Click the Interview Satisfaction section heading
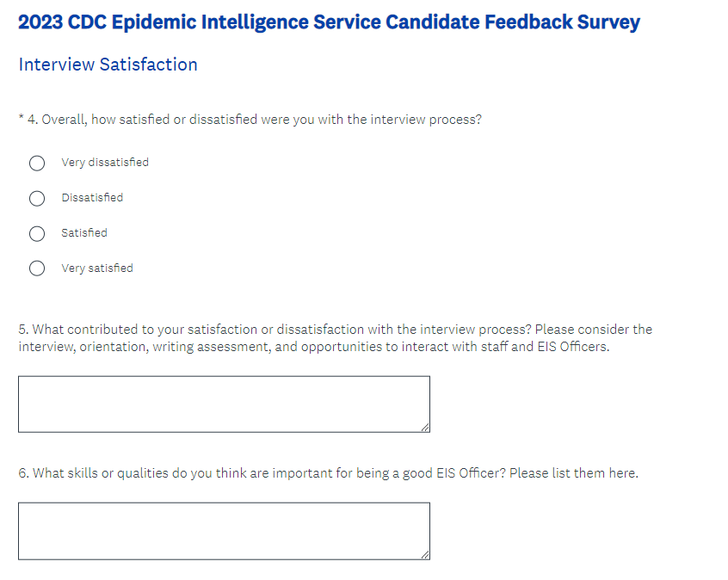The image size is (728, 580). (108, 65)
